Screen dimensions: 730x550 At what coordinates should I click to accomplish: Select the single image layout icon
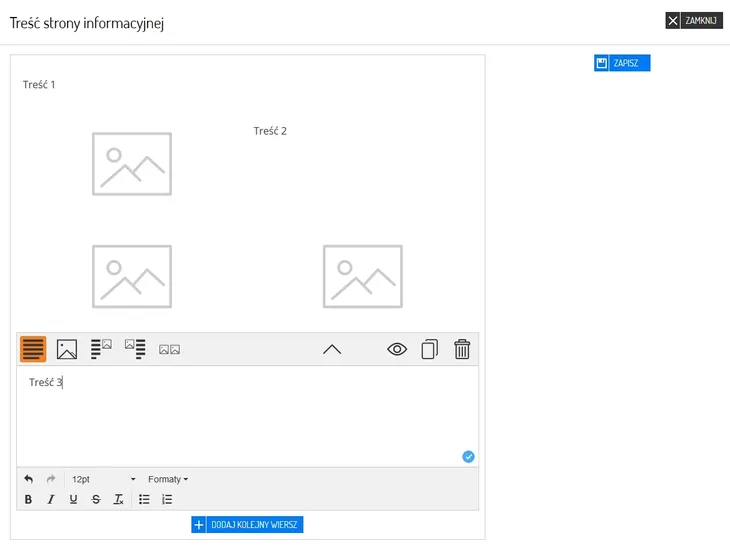(67, 349)
